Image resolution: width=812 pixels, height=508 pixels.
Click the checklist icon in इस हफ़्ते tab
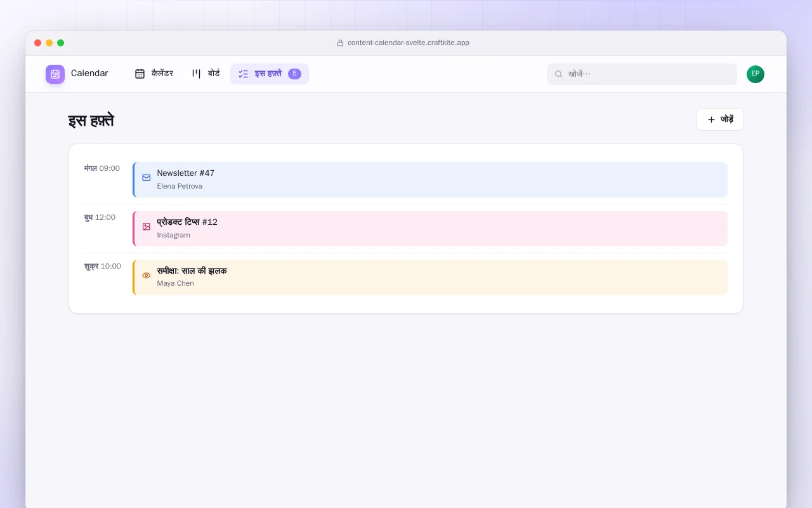[x=243, y=74]
